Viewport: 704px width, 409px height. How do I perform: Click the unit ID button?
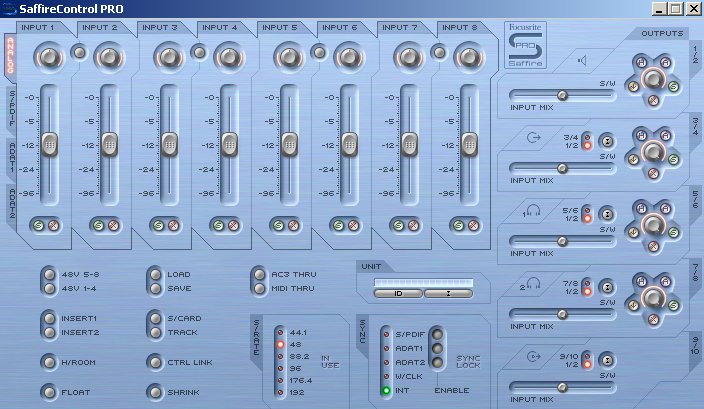click(398, 294)
